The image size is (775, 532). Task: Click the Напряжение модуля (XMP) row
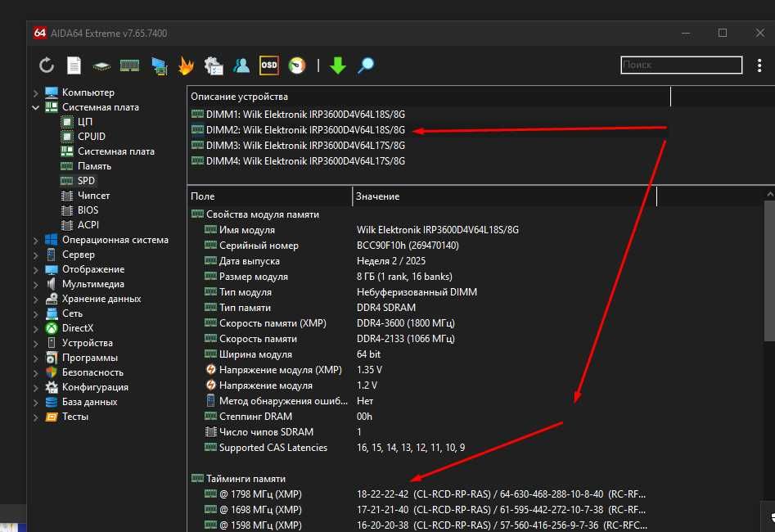coord(294,370)
